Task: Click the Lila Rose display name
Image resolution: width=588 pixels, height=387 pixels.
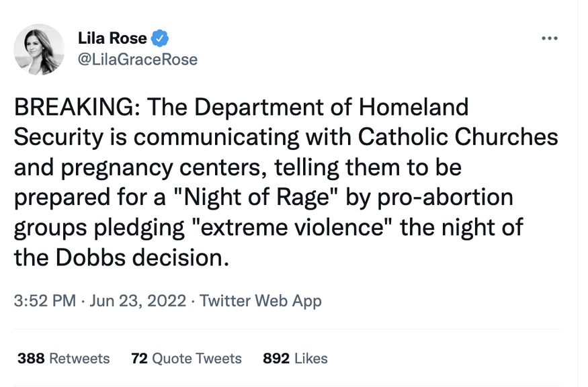Action: pyautogui.click(x=112, y=38)
